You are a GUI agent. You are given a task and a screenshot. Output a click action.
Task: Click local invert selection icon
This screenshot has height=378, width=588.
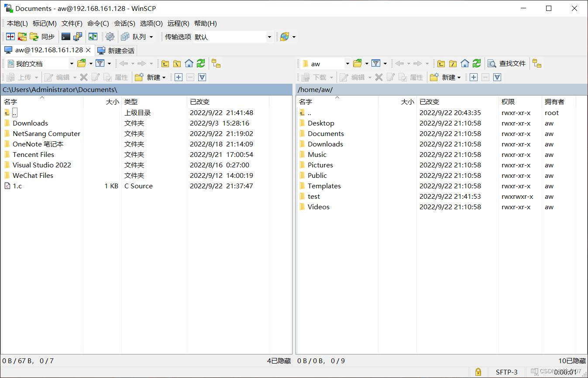click(x=202, y=77)
